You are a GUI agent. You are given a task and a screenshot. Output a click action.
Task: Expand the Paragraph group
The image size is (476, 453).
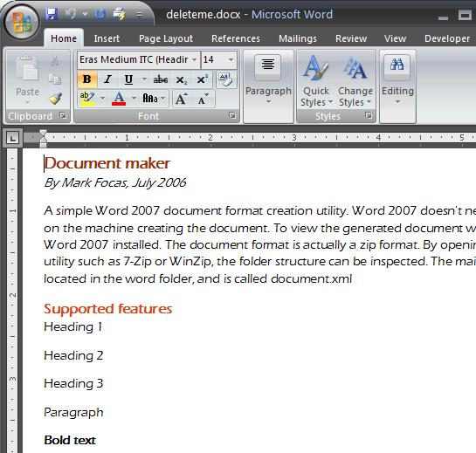pyautogui.click(x=268, y=86)
